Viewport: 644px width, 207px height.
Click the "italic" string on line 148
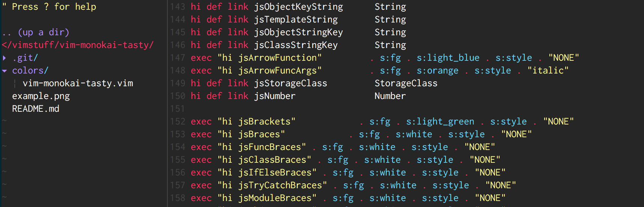point(548,70)
